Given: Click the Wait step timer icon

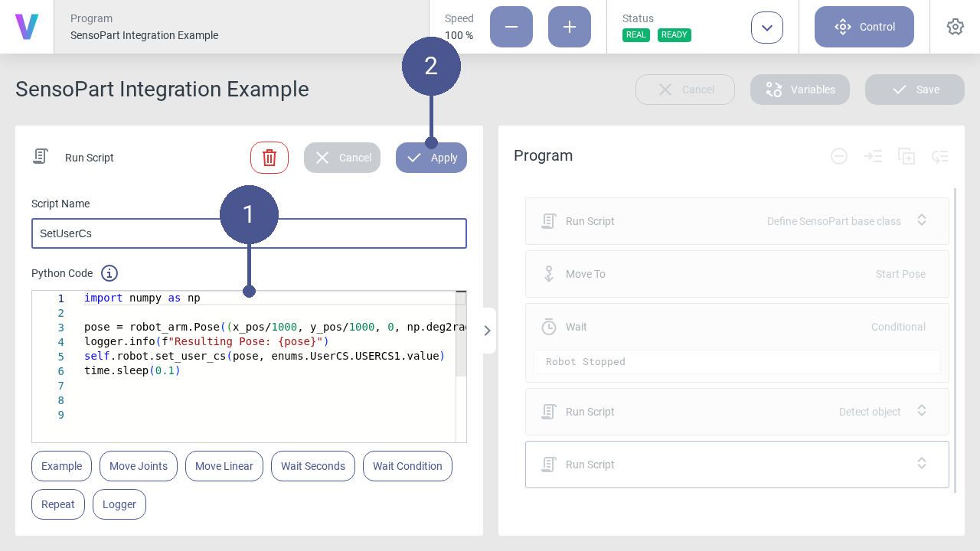Looking at the screenshot, I should coord(548,327).
